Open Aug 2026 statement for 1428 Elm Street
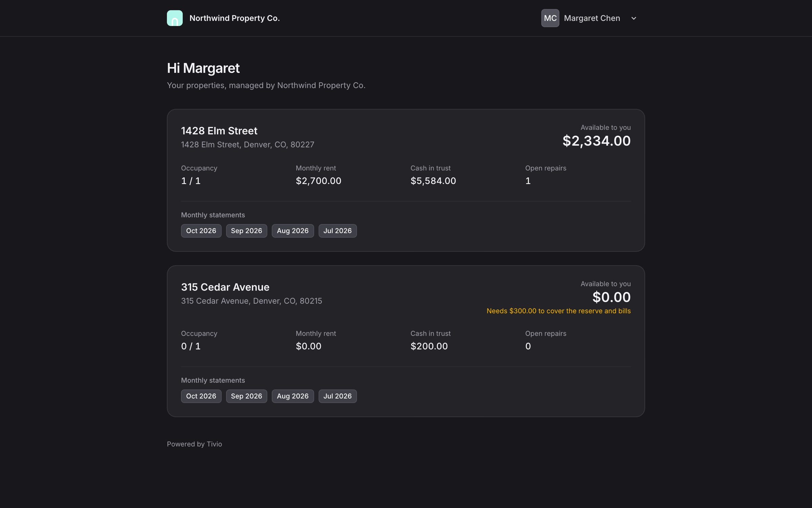This screenshot has width=812, height=508. pyautogui.click(x=293, y=231)
